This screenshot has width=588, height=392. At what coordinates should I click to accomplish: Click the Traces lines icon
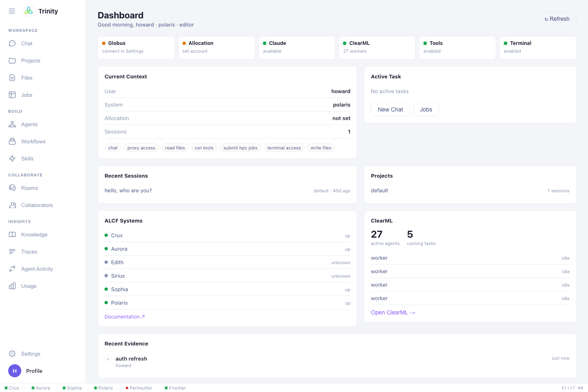coord(12,252)
